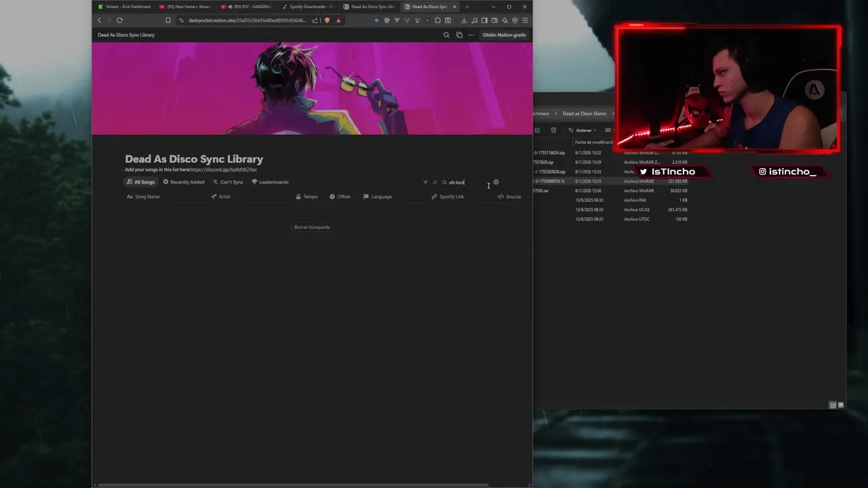
Task: Go back using the browser back arrow
Action: 100,20
